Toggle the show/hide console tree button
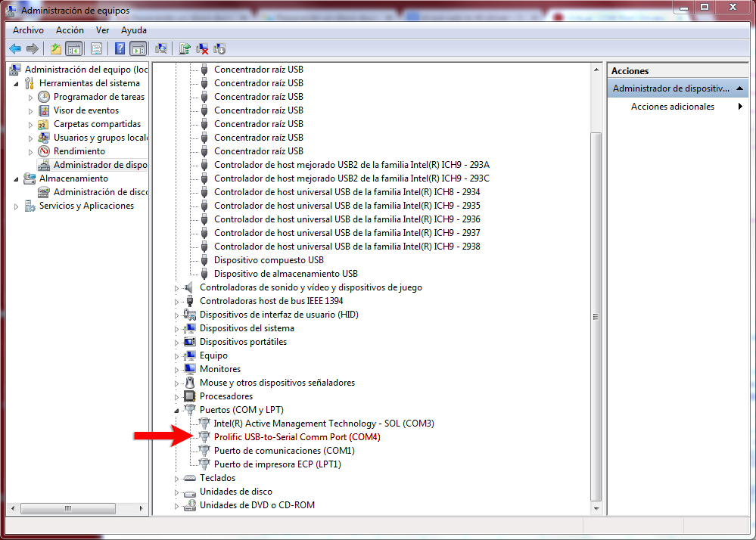756x540 pixels. [73, 49]
